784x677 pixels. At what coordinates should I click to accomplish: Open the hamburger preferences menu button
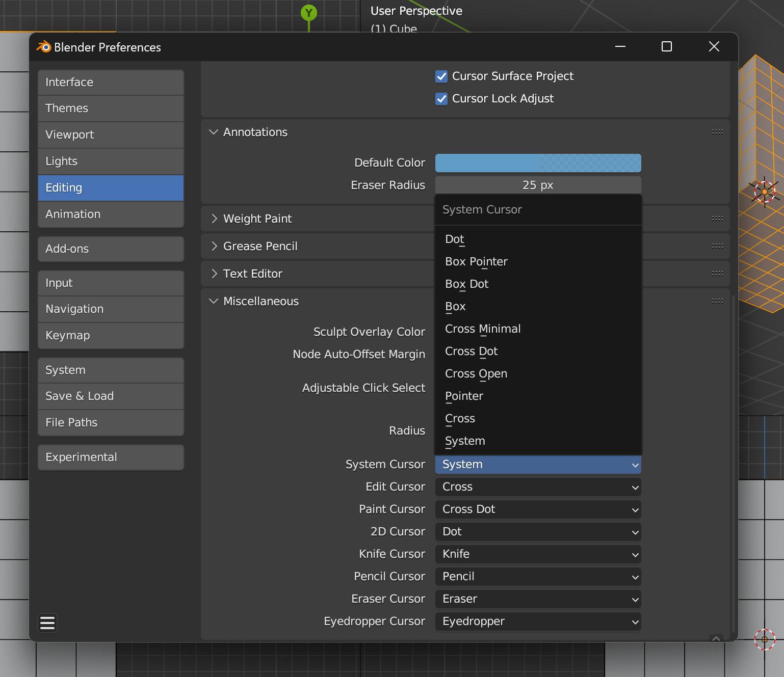[47, 622]
